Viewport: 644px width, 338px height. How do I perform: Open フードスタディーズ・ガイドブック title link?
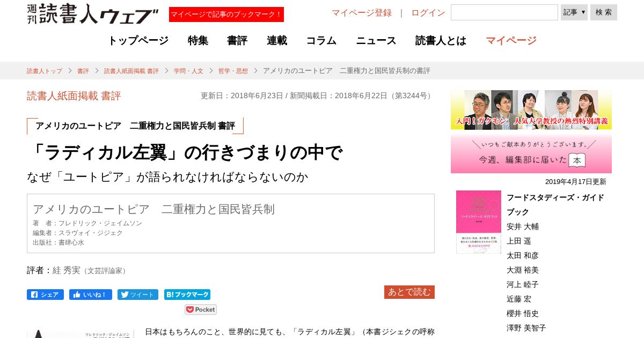[555, 204]
